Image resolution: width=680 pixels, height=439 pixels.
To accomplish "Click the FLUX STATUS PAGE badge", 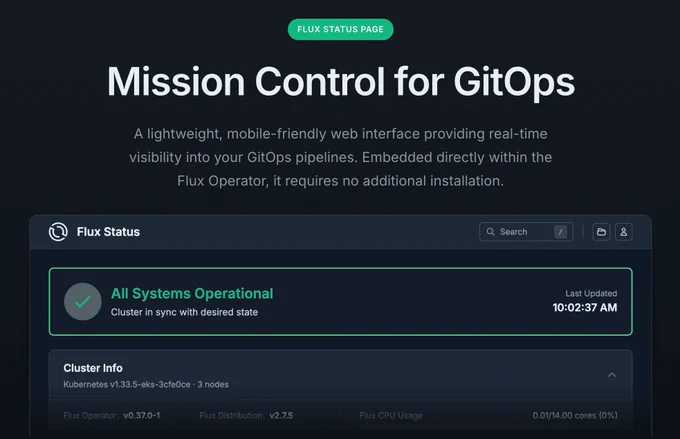I will [340, 29].
